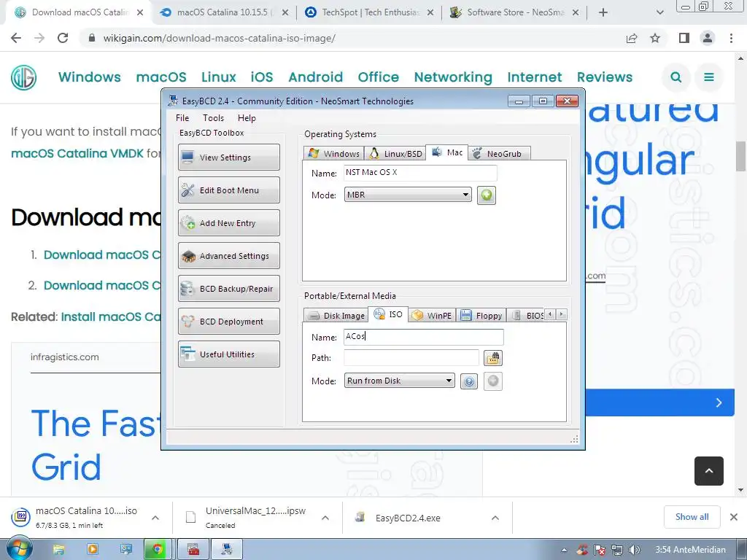Open Chrome profile icon
This screenshot has width=747, height=560.
pos(708,38)
